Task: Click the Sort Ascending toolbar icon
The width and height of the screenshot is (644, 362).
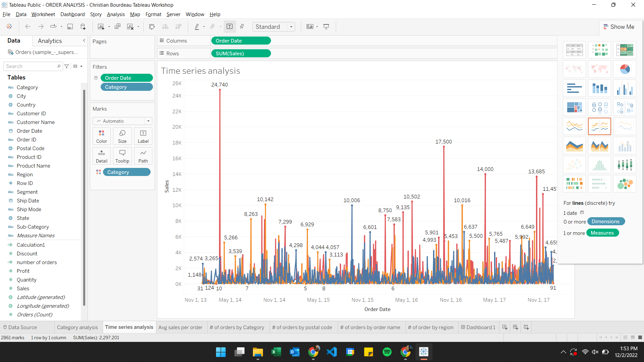Action: [x=165, y=26]
